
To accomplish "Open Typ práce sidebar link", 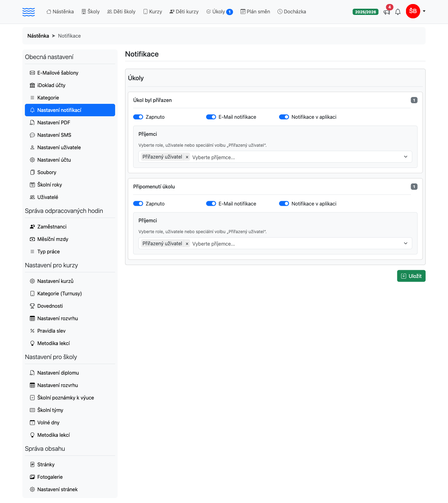I will coord(70,251).
